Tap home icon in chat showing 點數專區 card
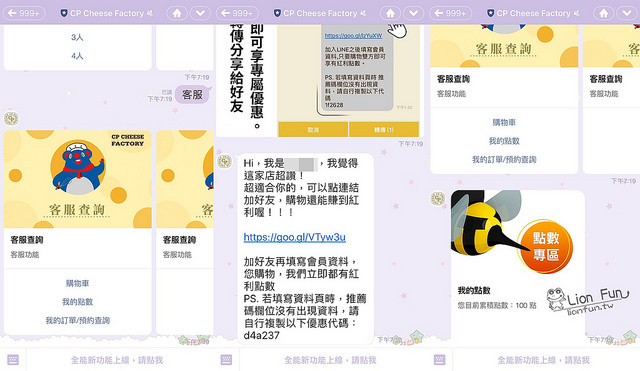This screenshot has height=371, width=640. [604, 13]
